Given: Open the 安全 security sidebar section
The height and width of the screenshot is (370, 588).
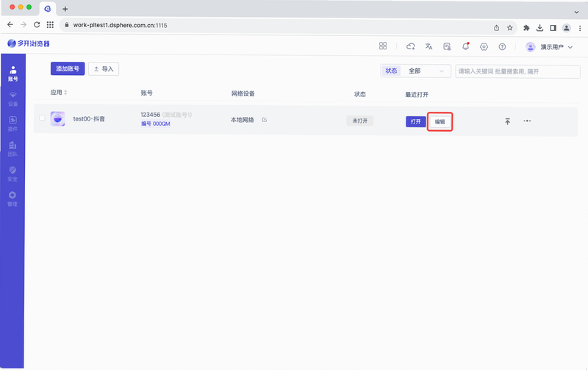Looking at the screenshot, I should pyautogui.click(x=12, y=174).
